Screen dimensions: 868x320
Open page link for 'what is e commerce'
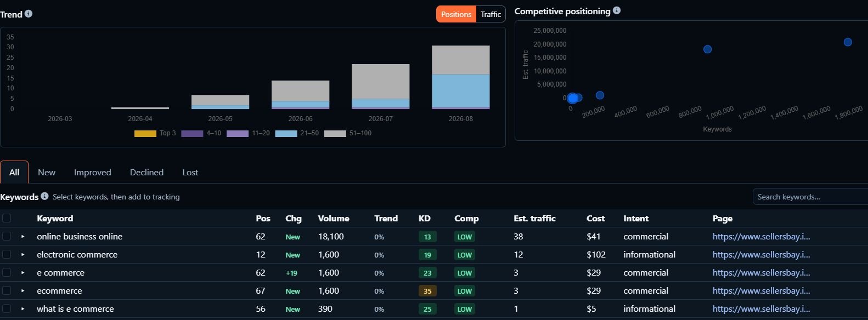pyautogui.click(x=761, y=308)
